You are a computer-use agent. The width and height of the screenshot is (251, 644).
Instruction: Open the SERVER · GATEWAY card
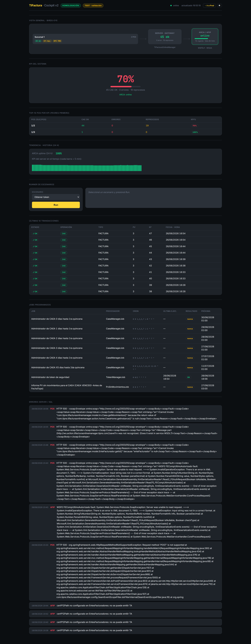click(165, 37)
